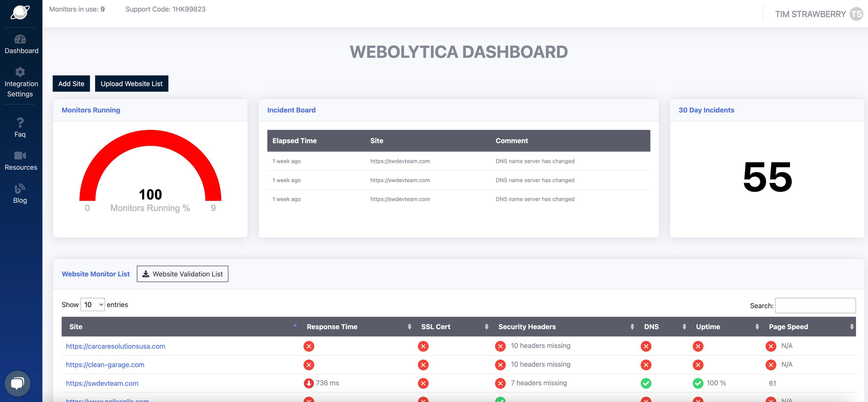Click the Monitors Running heading
Viewport: 868px width, 402px height.
91,110
